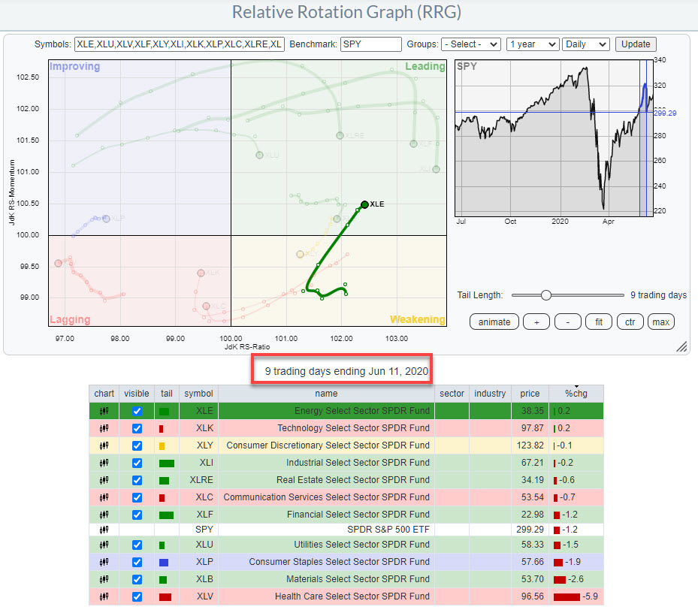
Task: Select XLRE node in Leading quadrant
Action: point(340,135)
